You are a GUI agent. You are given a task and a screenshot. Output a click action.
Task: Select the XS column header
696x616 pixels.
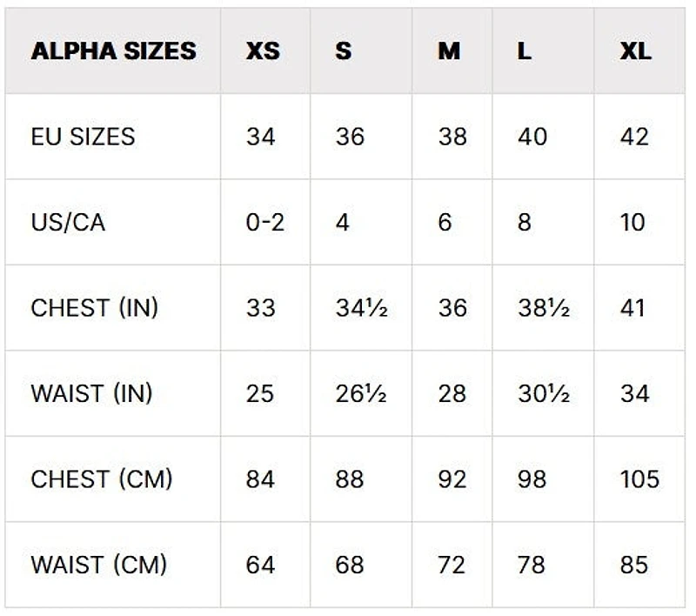pyautogui.click(x=263, y=50)
